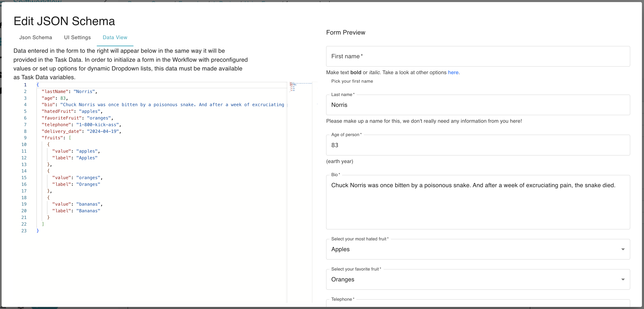Select the Data View tab
The width and height of the screenshot is (644, 309).
click(x=115, y=38)
